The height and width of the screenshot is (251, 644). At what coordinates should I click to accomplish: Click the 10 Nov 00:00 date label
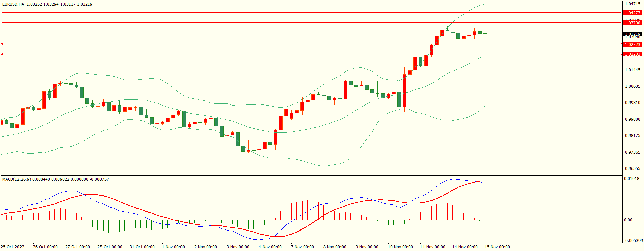point(400,247)
